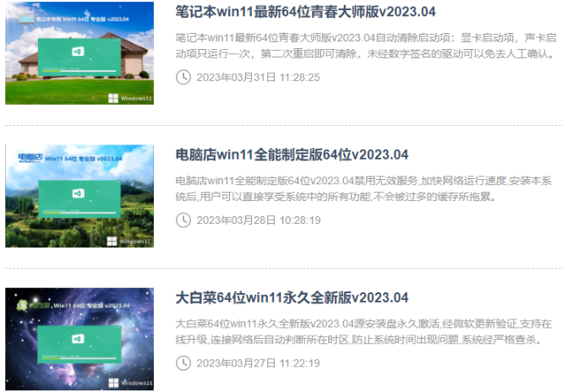This screenshot has height=392, width=563.
Task: Click the 电脑店 brand logo in the mountain thumbnail
Action: 30,158
